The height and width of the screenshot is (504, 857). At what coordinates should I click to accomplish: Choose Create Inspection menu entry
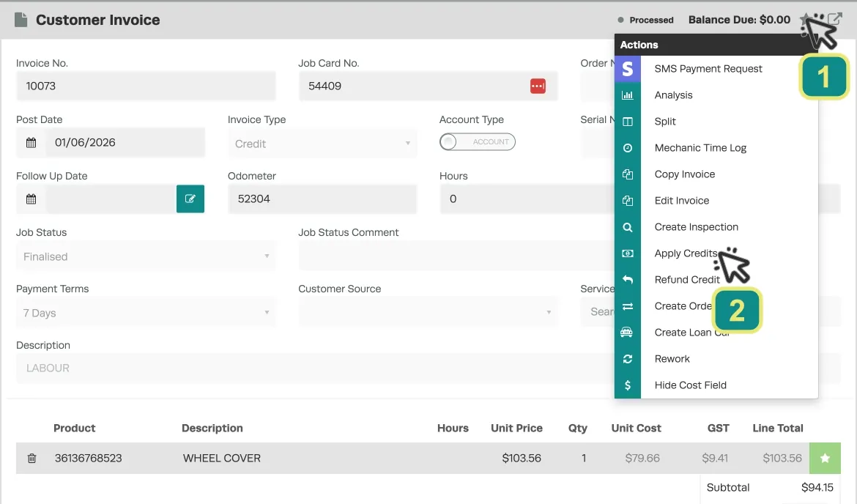point(696,227)
